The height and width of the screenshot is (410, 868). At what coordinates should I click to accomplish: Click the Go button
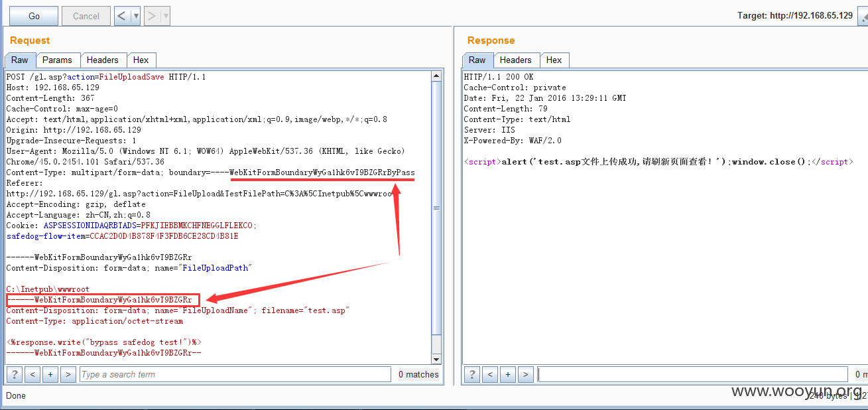point(34,16)
